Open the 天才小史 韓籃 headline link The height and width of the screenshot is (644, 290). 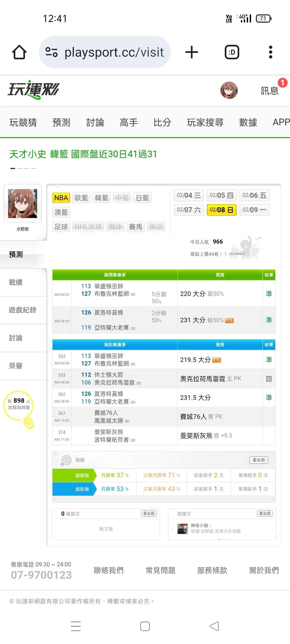pyautogui.click(x=83, y=154)
